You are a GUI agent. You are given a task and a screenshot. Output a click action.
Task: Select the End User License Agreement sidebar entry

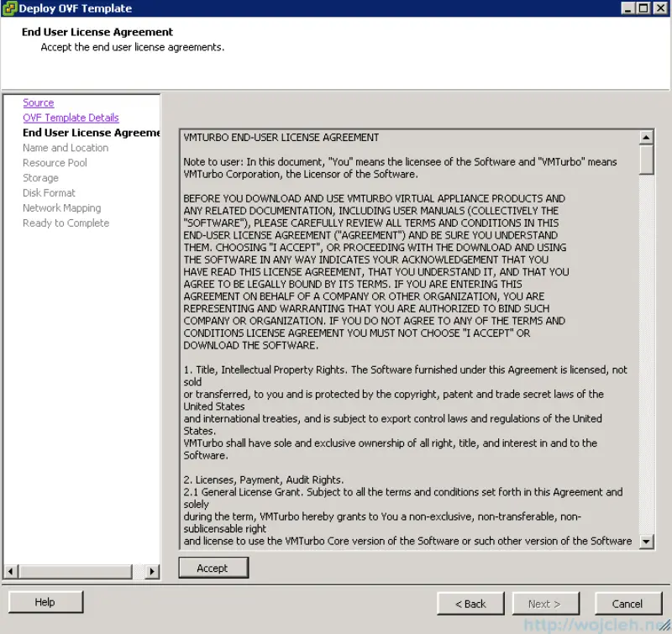(91, 133)
